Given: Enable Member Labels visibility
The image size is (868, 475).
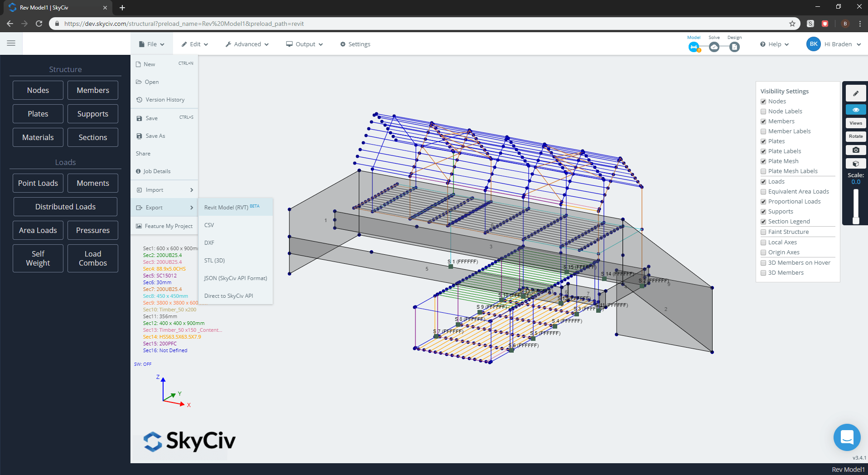Looking at the screenshot, I should click(763, 131).
